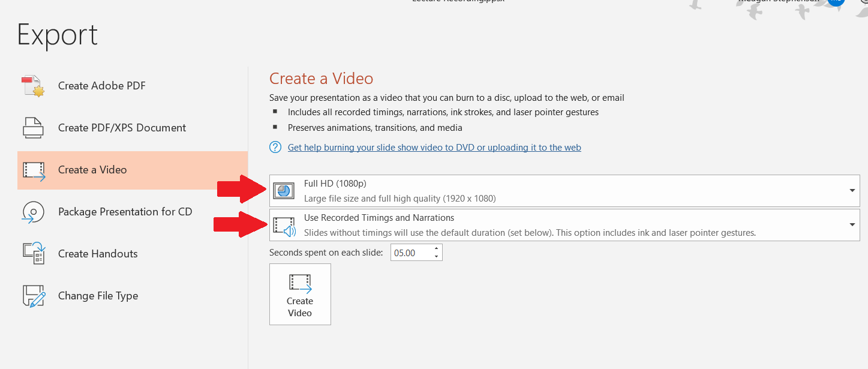The width and height of the screenshot is (868, 369).
Task: Click the Create Handouts icon
Action: coord(34,254)
